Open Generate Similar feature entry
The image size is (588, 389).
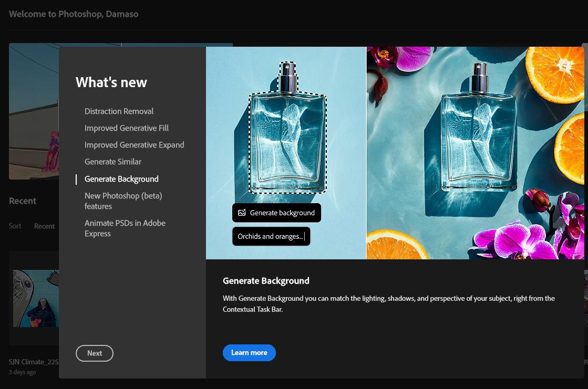pos(113,162)
